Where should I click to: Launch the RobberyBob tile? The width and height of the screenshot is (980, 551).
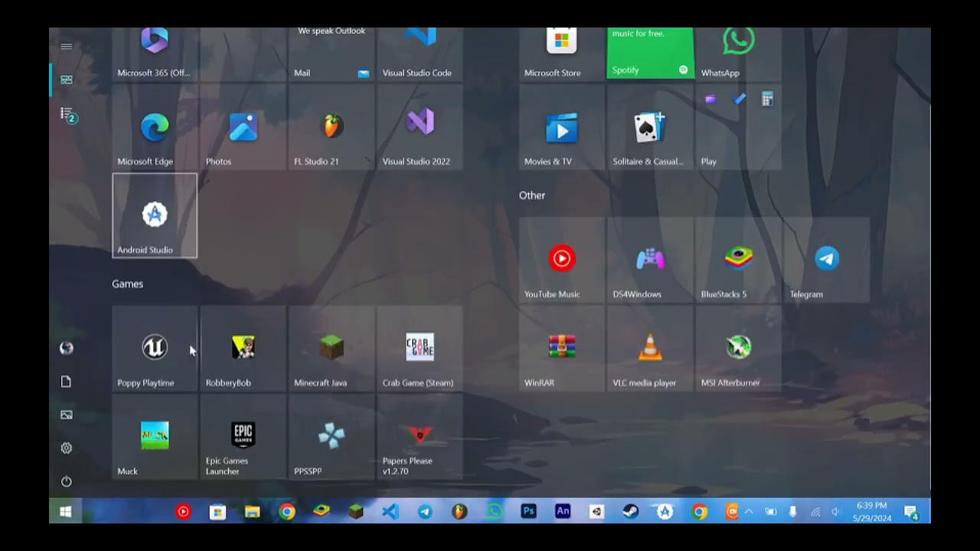[243, 349]
